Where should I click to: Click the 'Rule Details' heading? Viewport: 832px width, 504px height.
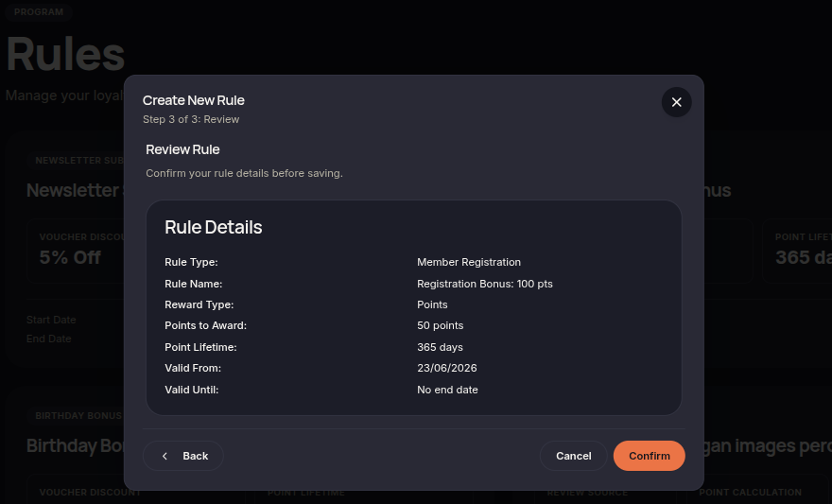(214, 227)
